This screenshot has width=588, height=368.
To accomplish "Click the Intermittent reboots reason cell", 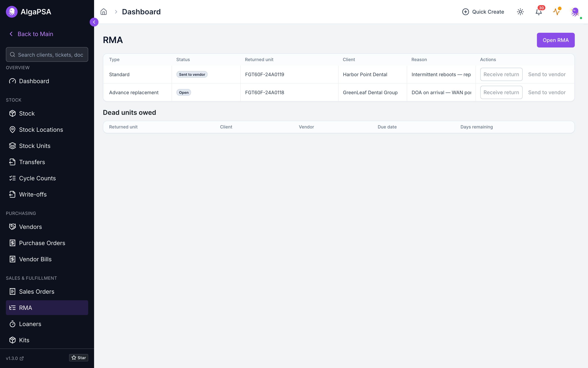I will pyautogui.click(x=441, y=75).
